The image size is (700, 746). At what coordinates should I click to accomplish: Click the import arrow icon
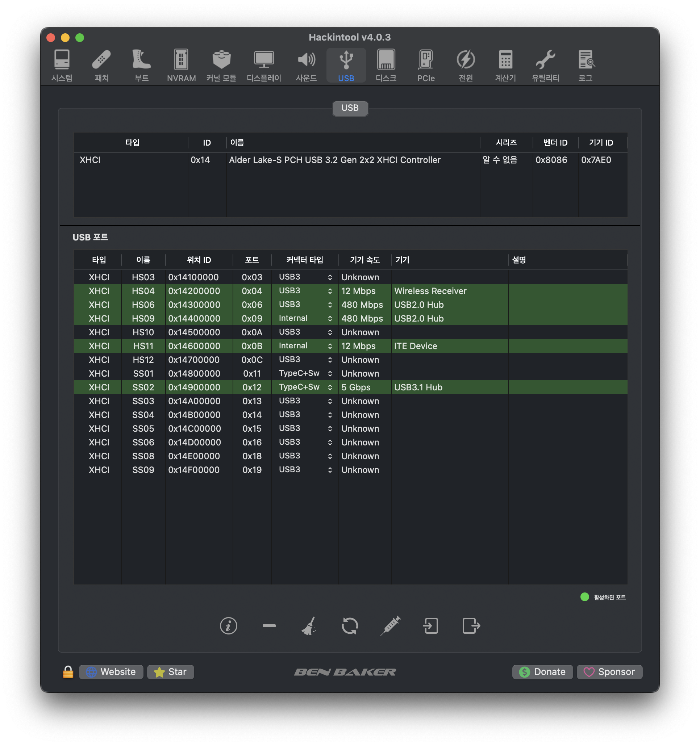click(430, 625)
